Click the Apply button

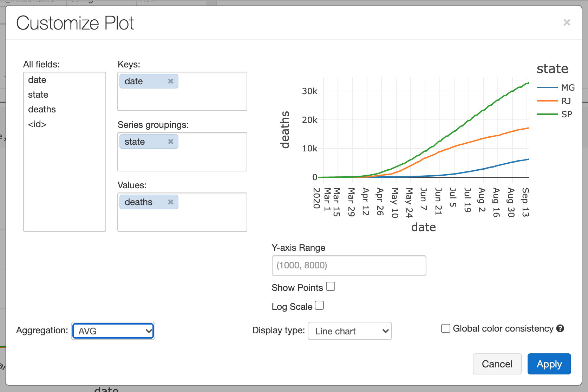click(549, 364)
